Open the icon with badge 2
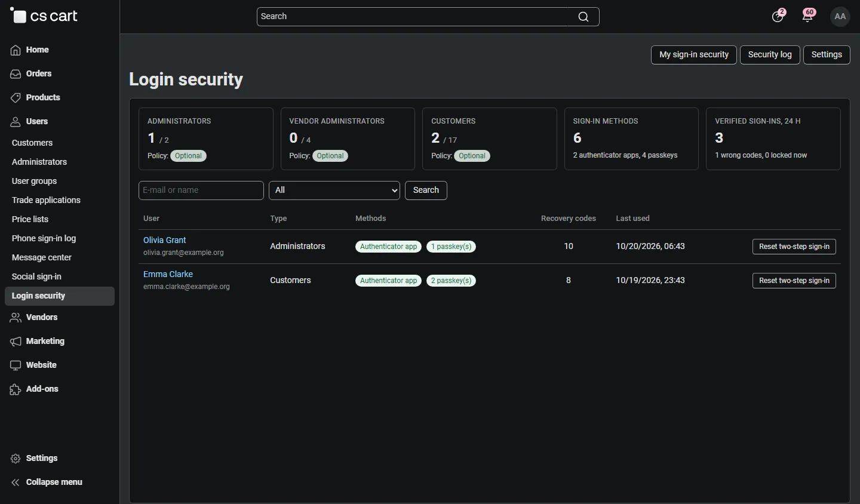Screen dimensions: 860x504 coord(778,16)
